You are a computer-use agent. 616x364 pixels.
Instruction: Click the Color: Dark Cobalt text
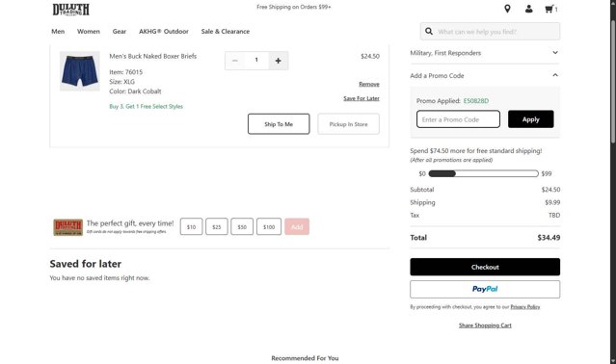pyautogui.click(x=135, y=91)
